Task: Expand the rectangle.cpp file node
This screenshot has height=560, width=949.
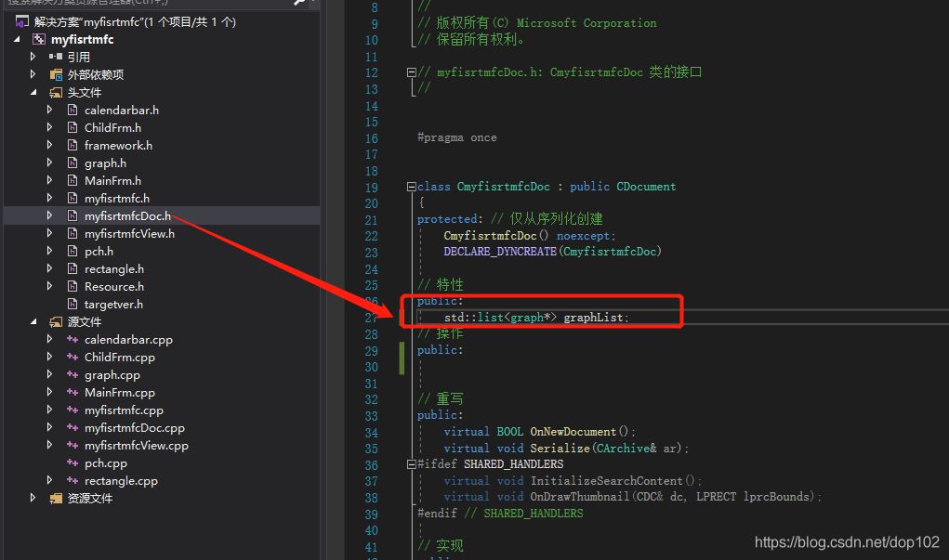Action: [x=49, y=481]
